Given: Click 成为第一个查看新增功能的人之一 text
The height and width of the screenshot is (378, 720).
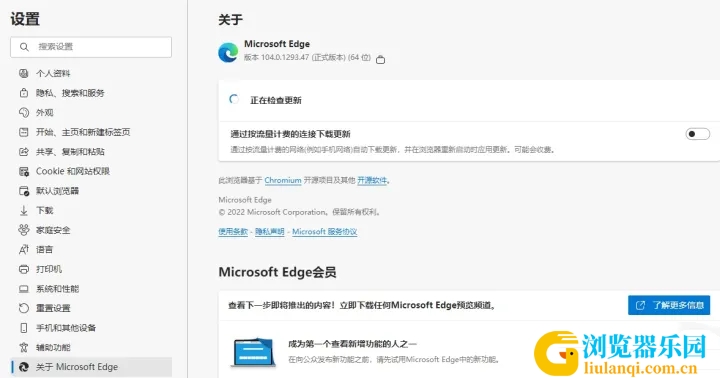Looking at the screenshot, I should pos(352,344).
